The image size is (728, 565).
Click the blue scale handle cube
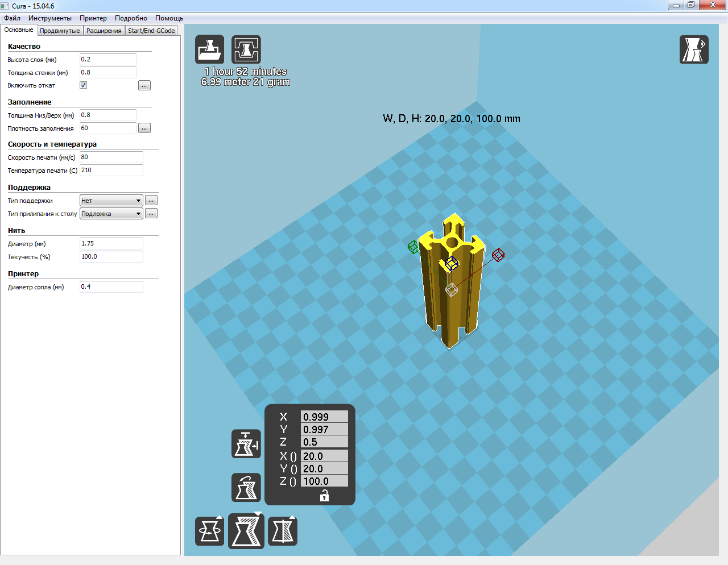(x=452, y=264)
